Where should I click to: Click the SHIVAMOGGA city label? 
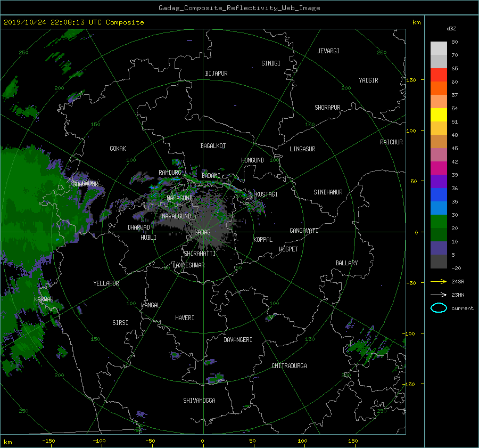click(199, 401)
